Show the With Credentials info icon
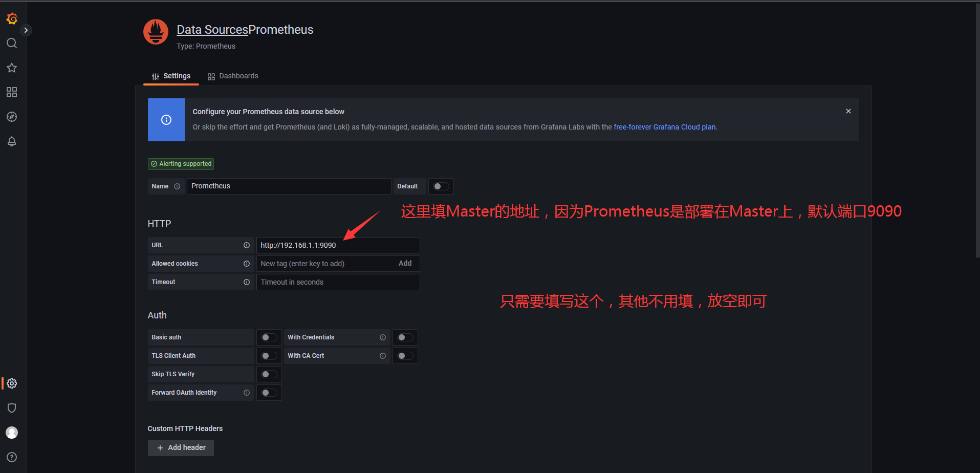The height and width of the screenshot is (473, 980). coord(383,337)
